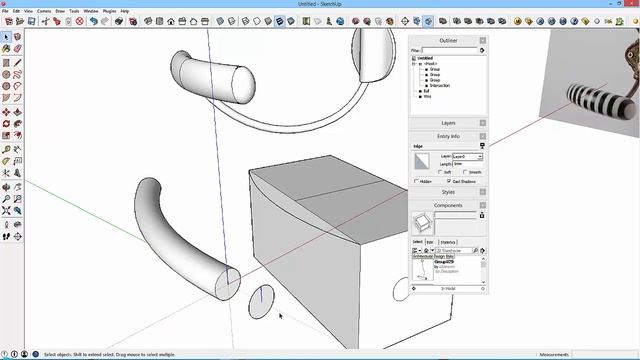Open the Layer dropdown in Entity Info
Screen dimensions: 640x360
point(480,156)
